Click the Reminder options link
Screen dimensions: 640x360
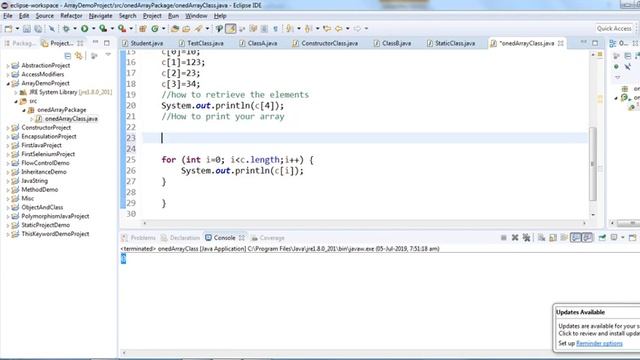click(599, 343)
